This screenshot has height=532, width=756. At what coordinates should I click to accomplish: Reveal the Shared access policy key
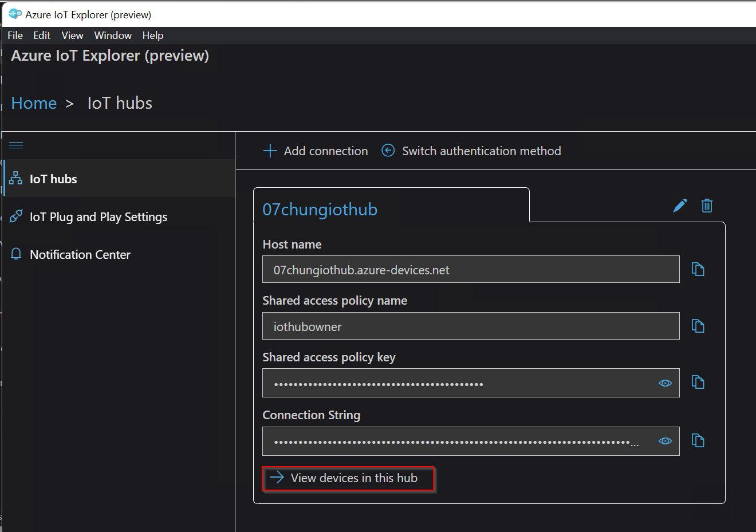pyautogui.click(x=665, y=383)
